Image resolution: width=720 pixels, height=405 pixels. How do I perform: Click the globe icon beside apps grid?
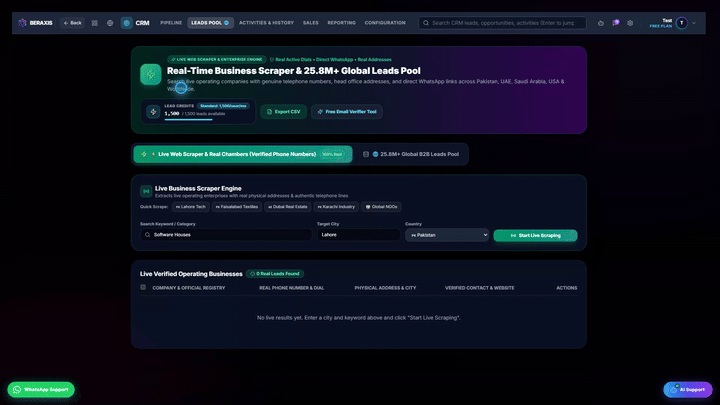[x=110, y=23]
